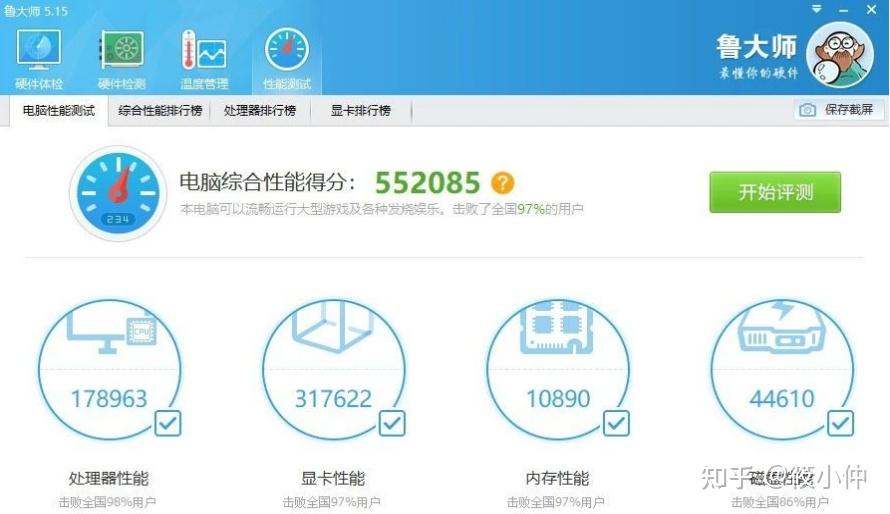Switch to the 综合性能排行榜 tab
Screen dimensions: 890x514
160,111
